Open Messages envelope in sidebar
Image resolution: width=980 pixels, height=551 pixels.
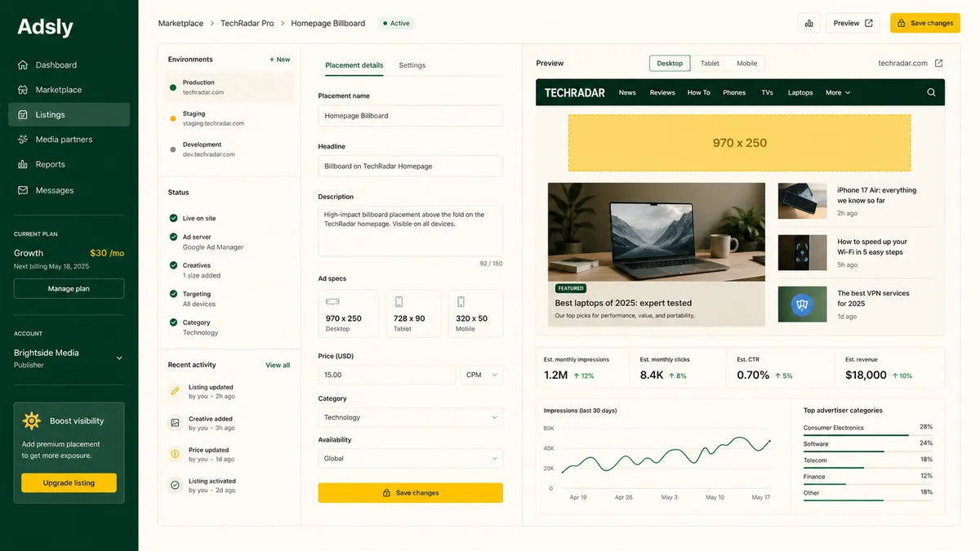(x=23, y=190)
